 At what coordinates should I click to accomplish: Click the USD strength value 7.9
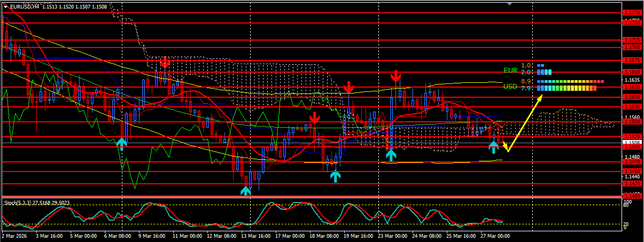pos(526,88)
